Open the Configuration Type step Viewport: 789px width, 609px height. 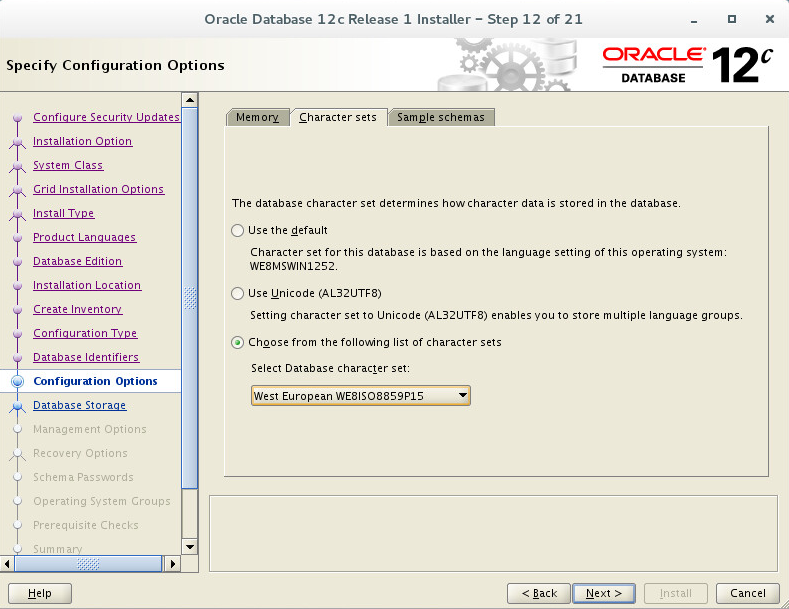tap(85, 333)
